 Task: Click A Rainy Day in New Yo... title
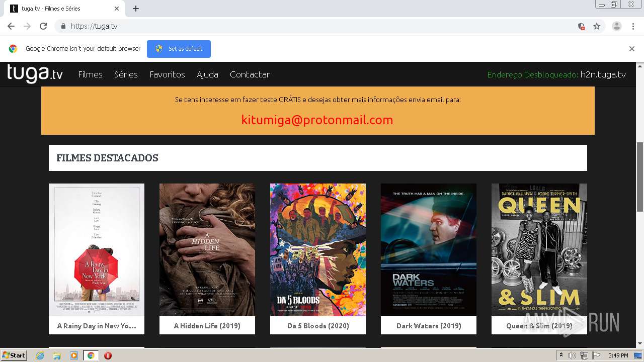(x=97, y=326)
